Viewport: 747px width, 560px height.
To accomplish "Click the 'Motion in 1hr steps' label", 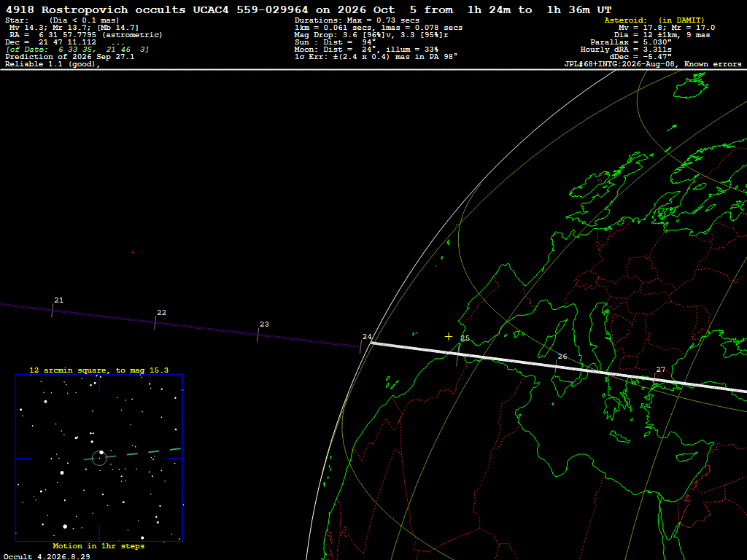I will [98, 545].
